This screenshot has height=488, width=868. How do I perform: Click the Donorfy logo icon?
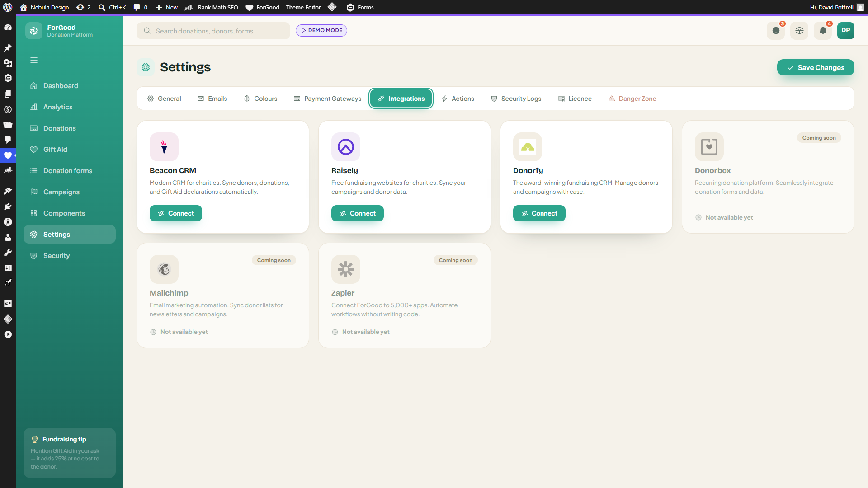[x=528, y=147]
